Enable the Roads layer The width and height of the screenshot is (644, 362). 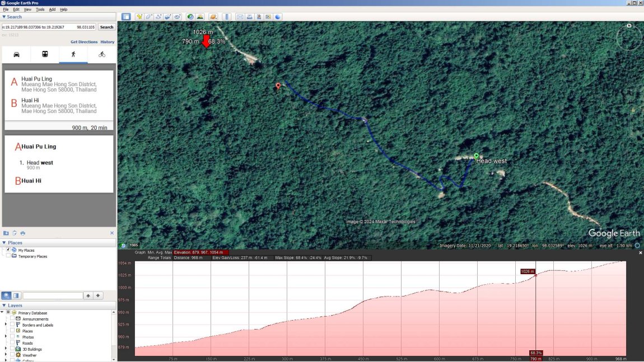[x=13, y=343]
